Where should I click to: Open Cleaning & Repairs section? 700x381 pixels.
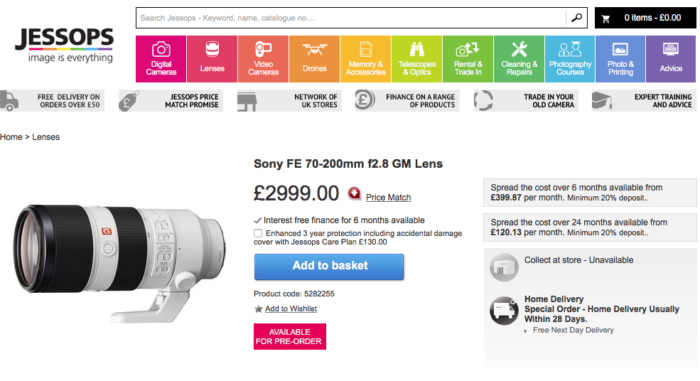point(519,59)
